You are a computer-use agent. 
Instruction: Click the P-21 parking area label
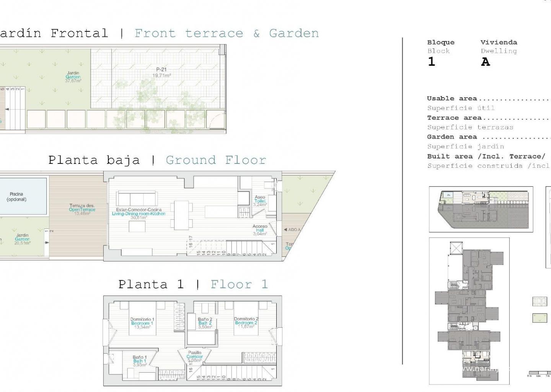tap(161, 72)
